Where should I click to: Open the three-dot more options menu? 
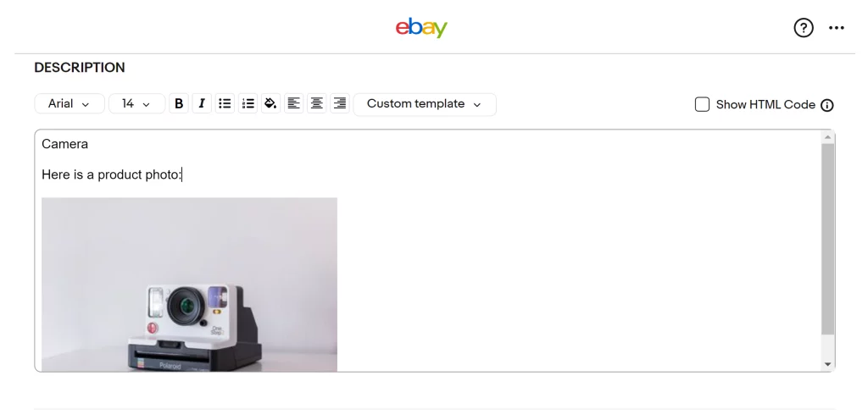(837, 28)
